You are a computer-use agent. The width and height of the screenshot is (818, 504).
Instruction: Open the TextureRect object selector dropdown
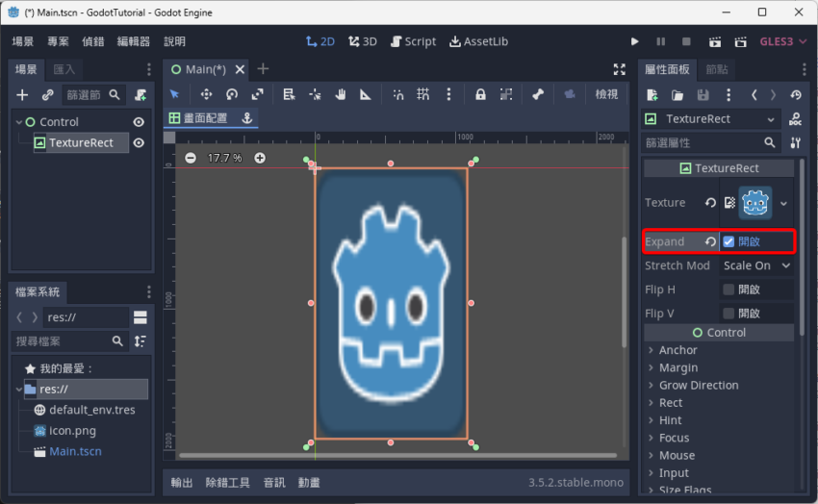click(x=711, y=119)
